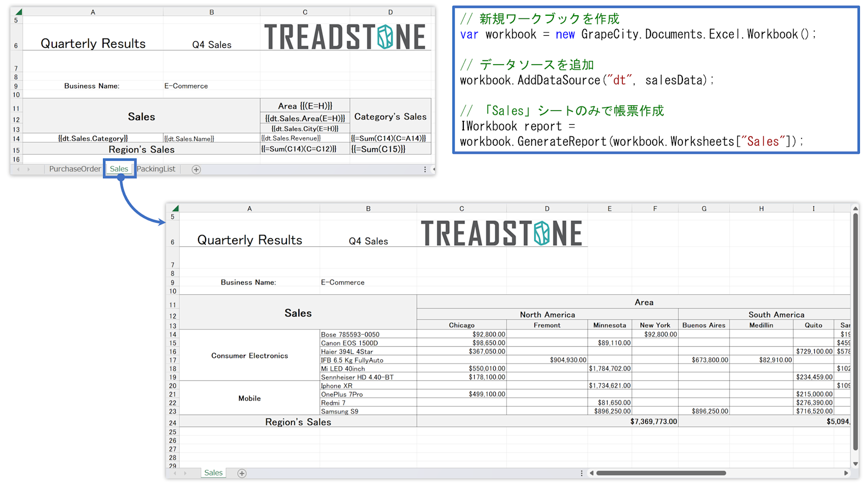The image size is (868, 489).
Task: Click the {{dt.Sales.Category}} template cell
Action: tap(93, 138)
